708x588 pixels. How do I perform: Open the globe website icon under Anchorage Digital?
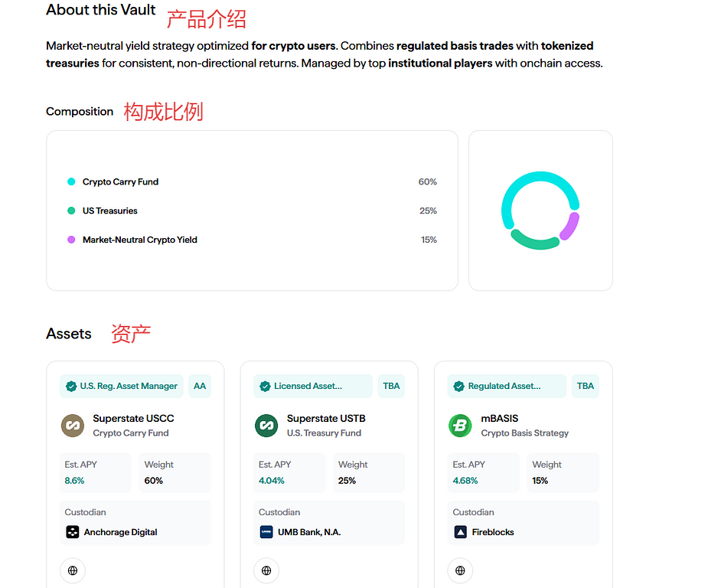(x=73, y=570)
